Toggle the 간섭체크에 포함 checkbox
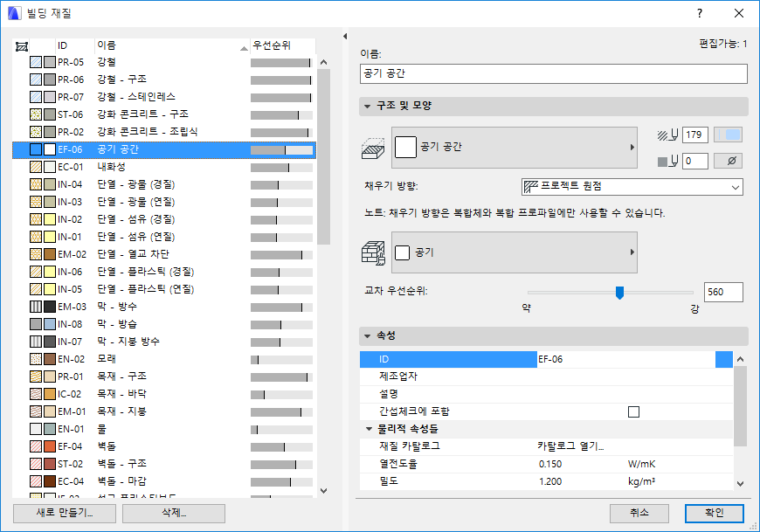This screenshot has width=760, height=532. pos(633,411)
